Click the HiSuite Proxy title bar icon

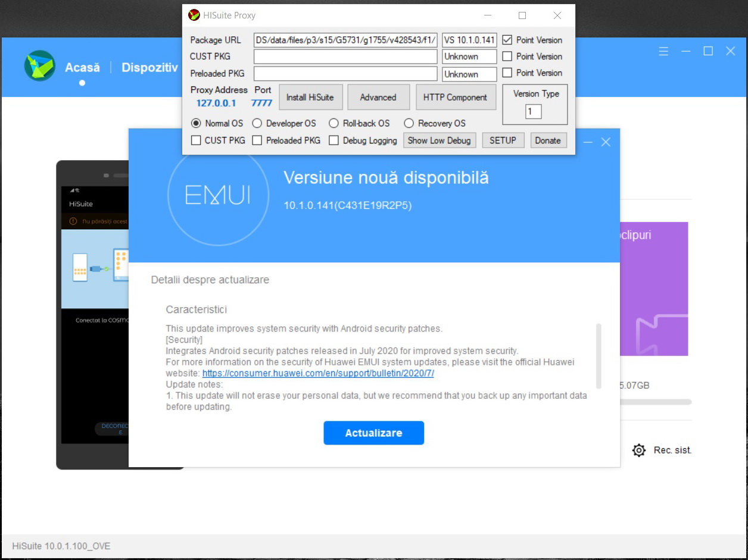194,15
